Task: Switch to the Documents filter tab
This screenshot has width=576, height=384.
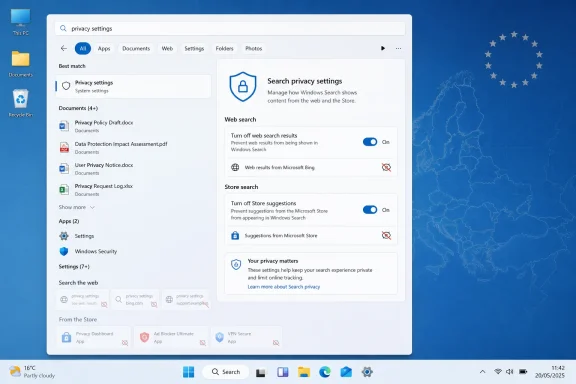Action: tap(136, 49)
